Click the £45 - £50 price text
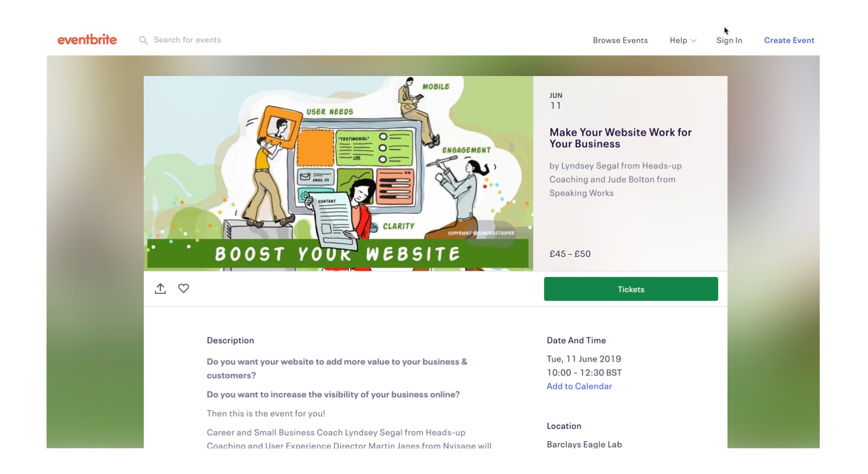 (x=570, y=254)
